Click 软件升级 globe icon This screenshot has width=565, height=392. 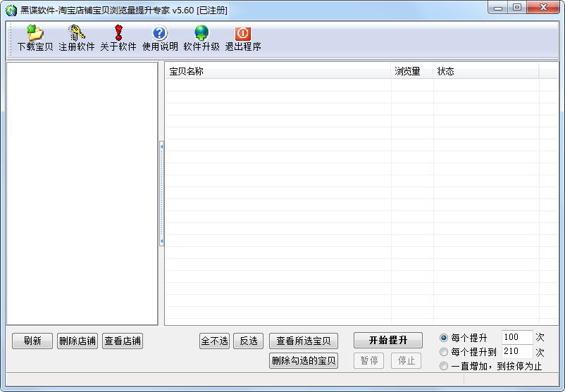click(201, 33)
